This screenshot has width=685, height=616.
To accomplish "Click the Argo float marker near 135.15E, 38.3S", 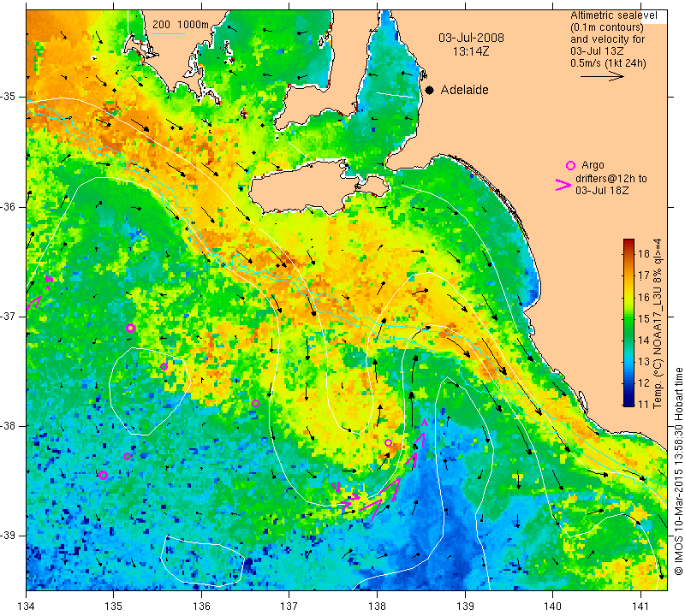I will coord(127,457).
